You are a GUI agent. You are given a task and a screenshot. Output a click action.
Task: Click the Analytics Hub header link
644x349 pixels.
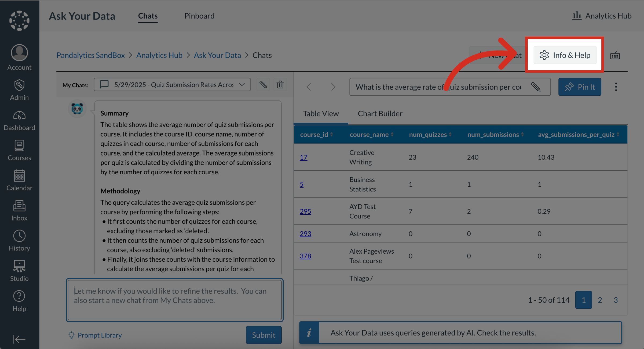click(x=602, y=16)
